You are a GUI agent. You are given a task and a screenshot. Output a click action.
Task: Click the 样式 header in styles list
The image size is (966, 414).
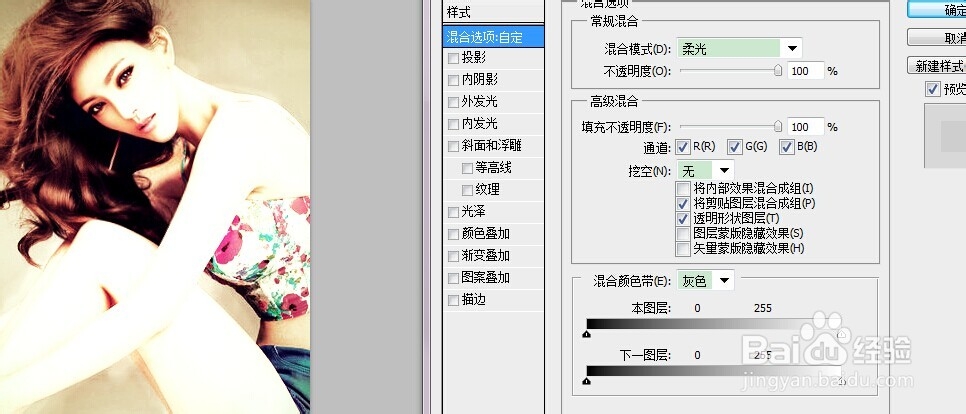493,12
